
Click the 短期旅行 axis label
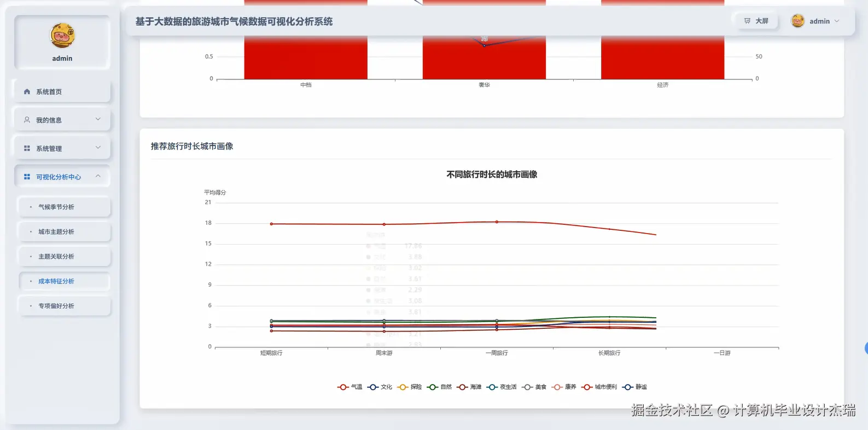click(x=271, y=353)
